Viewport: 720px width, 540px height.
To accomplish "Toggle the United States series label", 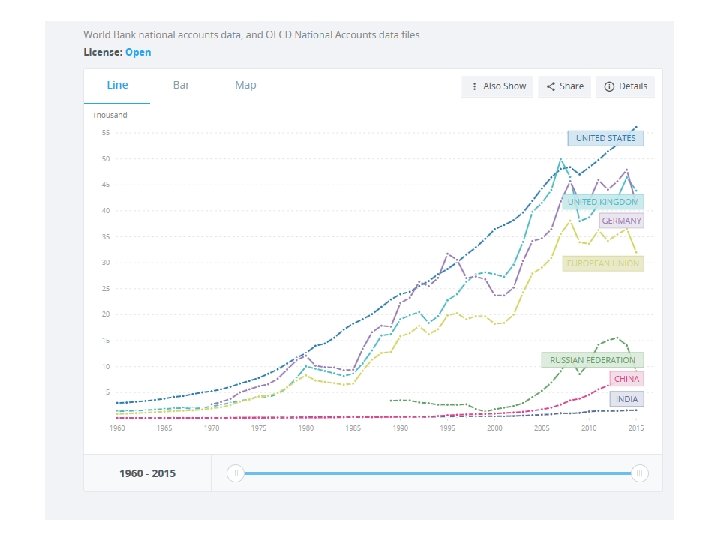I will tap(605, 138).
